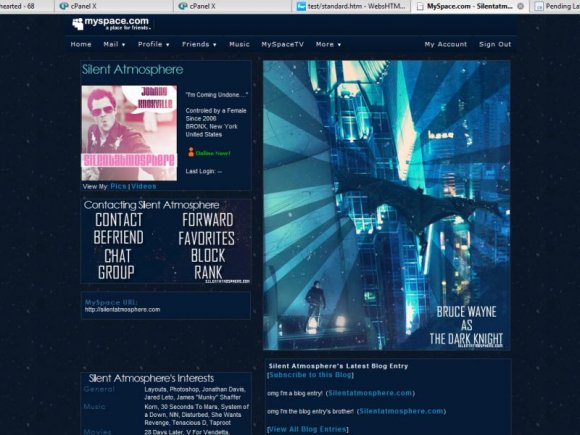Screen dimensions: 580x435
Task: Click 'Silent Atmosphere's Interests' heading
Action: tap(151, 378)
